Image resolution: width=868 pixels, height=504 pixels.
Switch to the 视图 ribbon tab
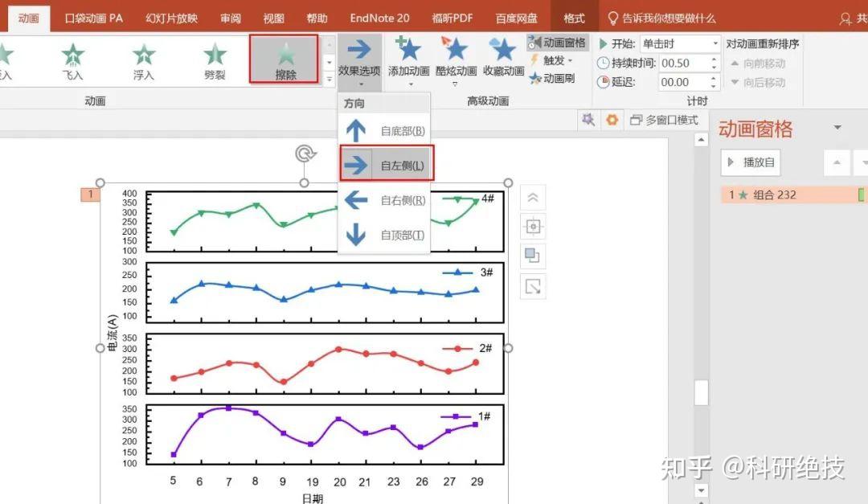click(x=273, y=17)
